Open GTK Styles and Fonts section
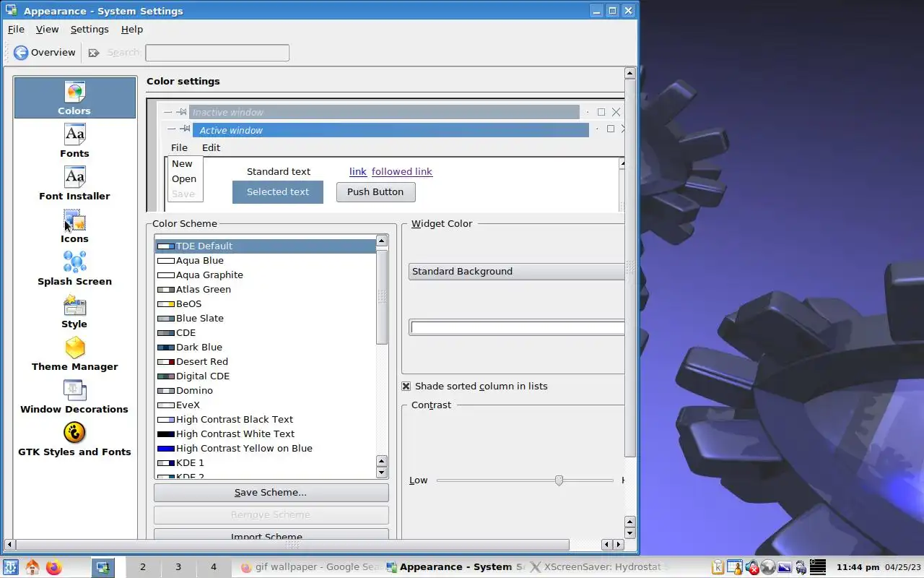The height and width of the screenshot is (578, 924). pos(74,439)
